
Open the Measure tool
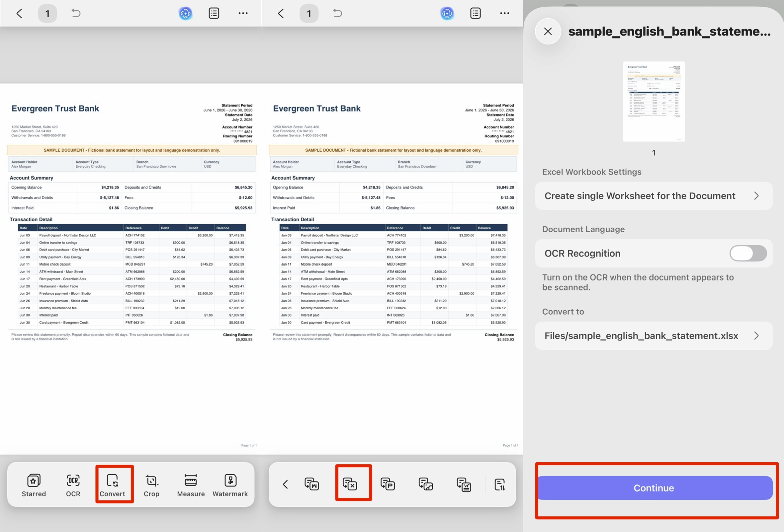[x=191, y=485]
